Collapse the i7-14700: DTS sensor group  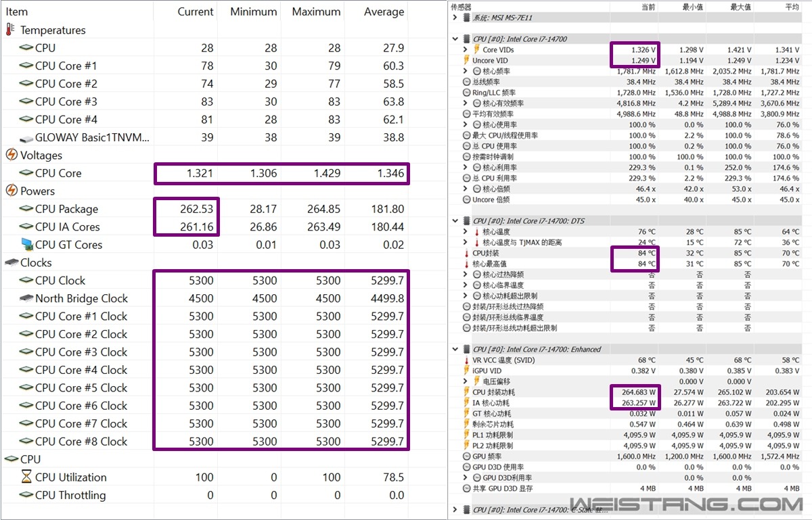pos(455,221)
